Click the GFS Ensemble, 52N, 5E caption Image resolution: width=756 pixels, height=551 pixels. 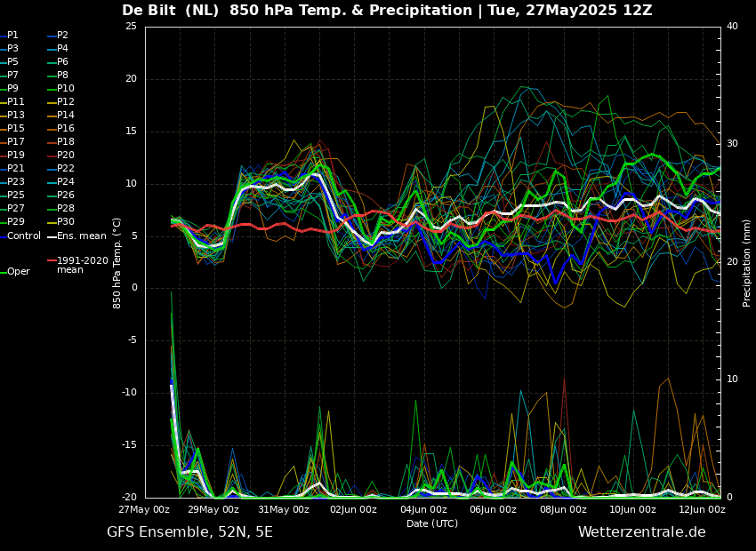click(x=189, y=532)
